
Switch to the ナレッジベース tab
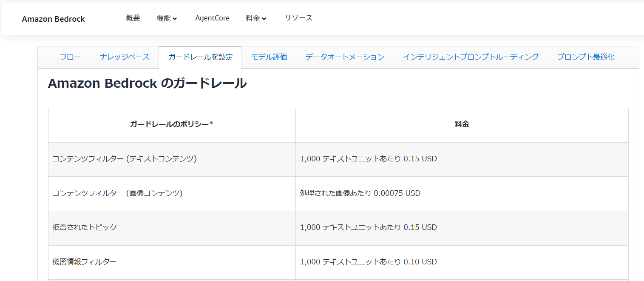point(125,57)
